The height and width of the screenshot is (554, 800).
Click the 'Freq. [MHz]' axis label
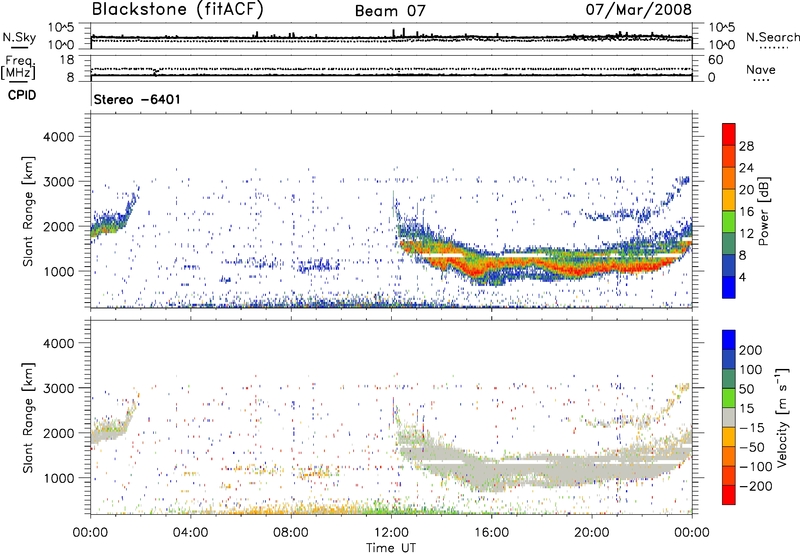[19, 68]
